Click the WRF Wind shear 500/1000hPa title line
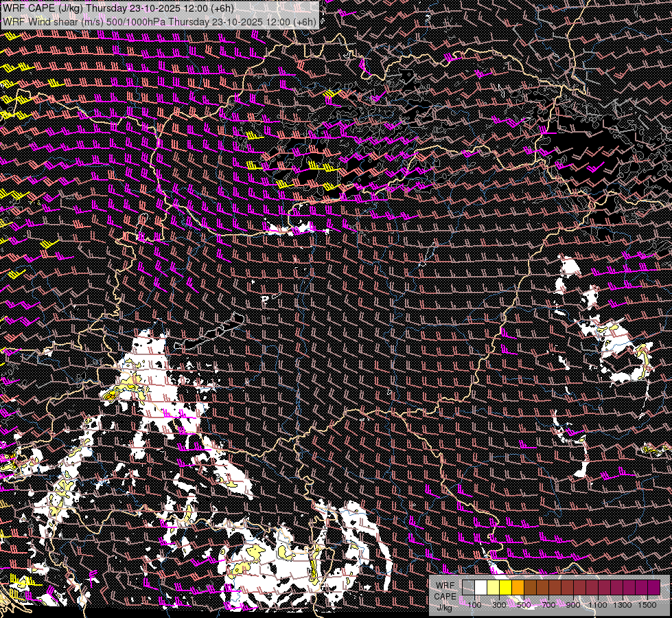Viewport: 672px width, 618px height. tap(159, 21)
